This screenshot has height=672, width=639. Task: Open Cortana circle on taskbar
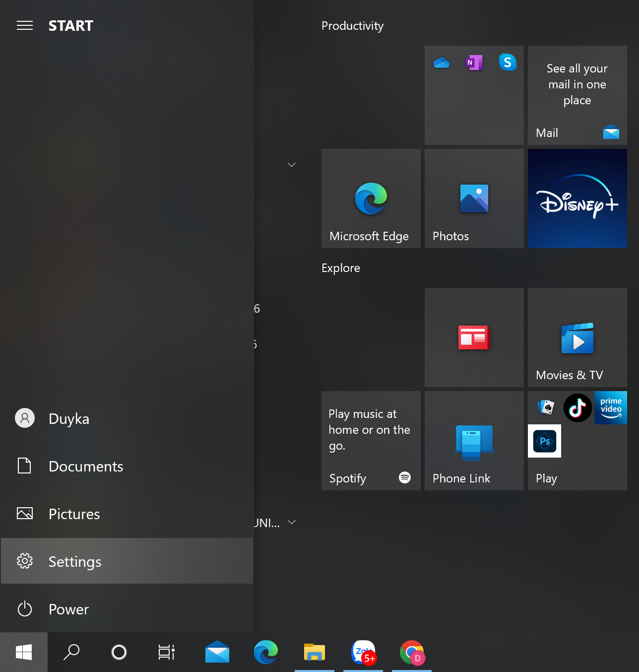(119, 652)
